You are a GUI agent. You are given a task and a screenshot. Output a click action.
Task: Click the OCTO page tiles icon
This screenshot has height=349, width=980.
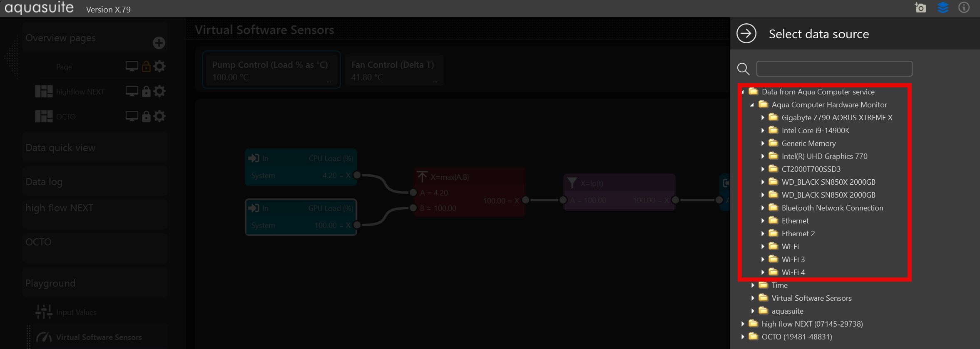(x=44, y=116)
